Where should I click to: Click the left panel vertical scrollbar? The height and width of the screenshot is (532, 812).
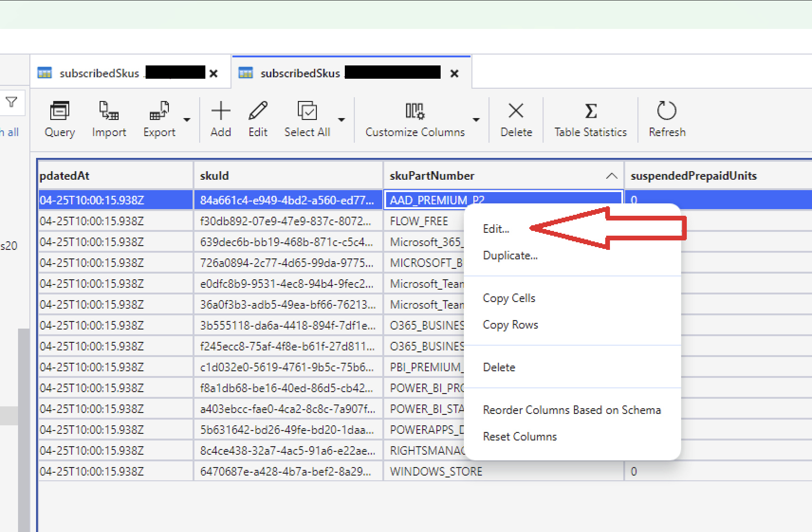23,430
